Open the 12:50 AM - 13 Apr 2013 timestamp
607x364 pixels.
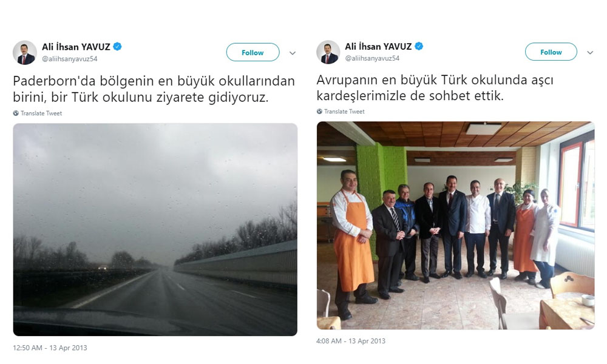(50, 348)
